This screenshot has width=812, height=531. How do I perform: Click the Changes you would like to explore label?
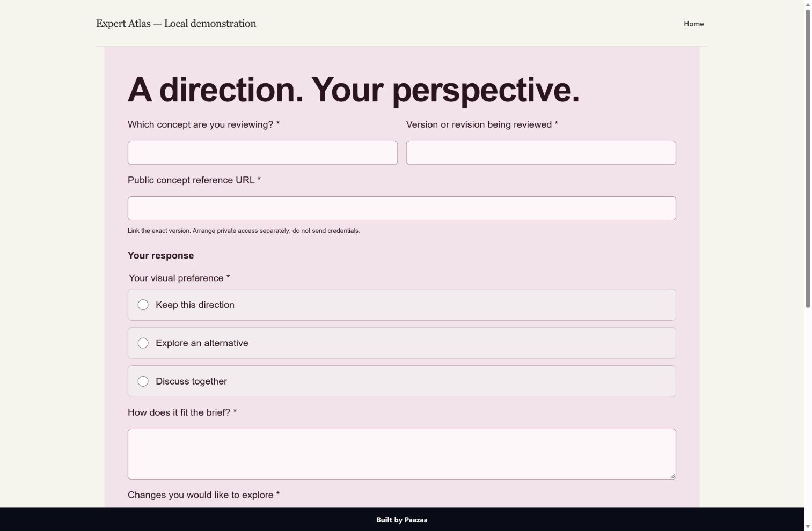coord(203,495)
